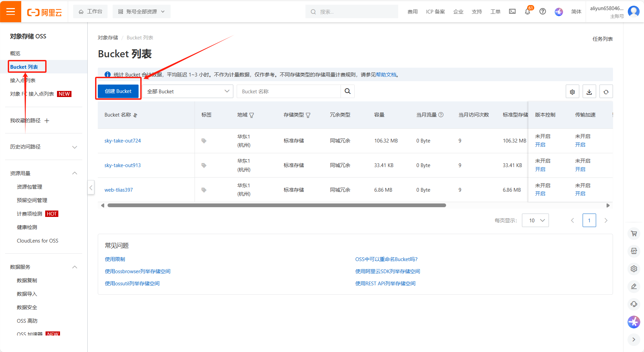Open OSS中可以重命名Bucket吗? link
Viewport: 644px width, 352px height.
tap(386, 259)
